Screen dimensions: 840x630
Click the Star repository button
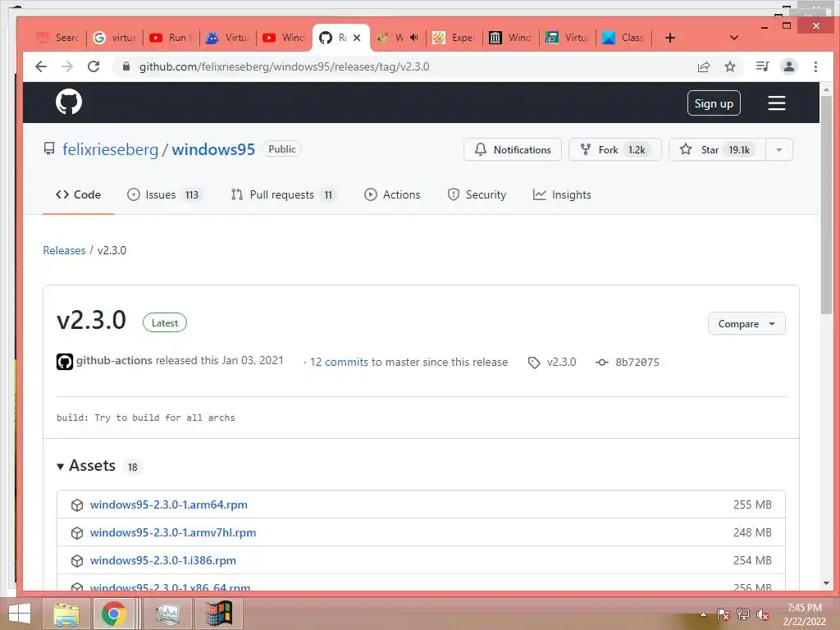pos(717,149)
